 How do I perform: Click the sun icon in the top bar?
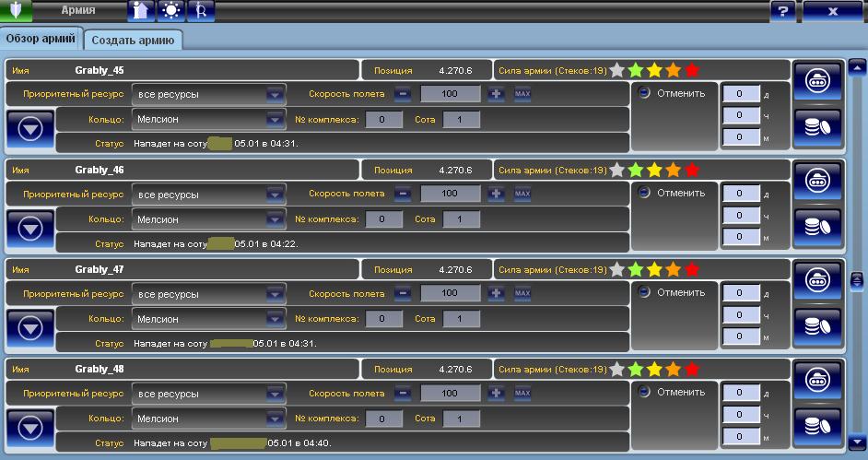170,11
